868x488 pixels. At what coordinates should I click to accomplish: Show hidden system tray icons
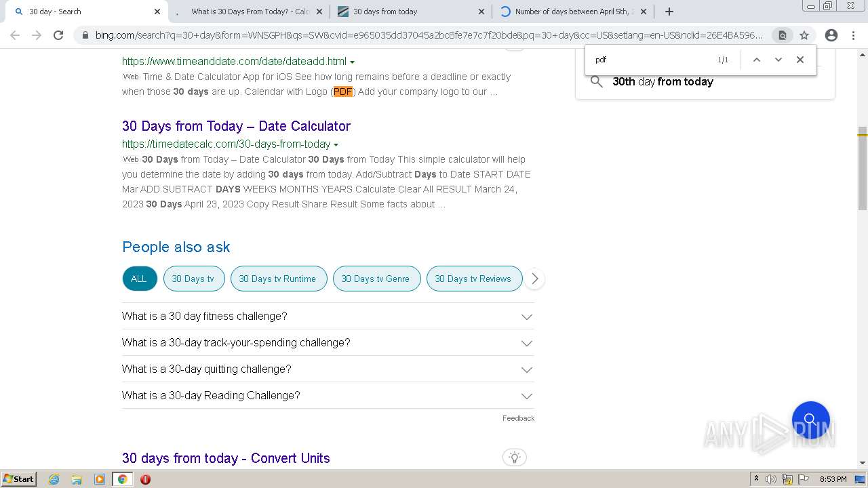[x=756, y=479]
